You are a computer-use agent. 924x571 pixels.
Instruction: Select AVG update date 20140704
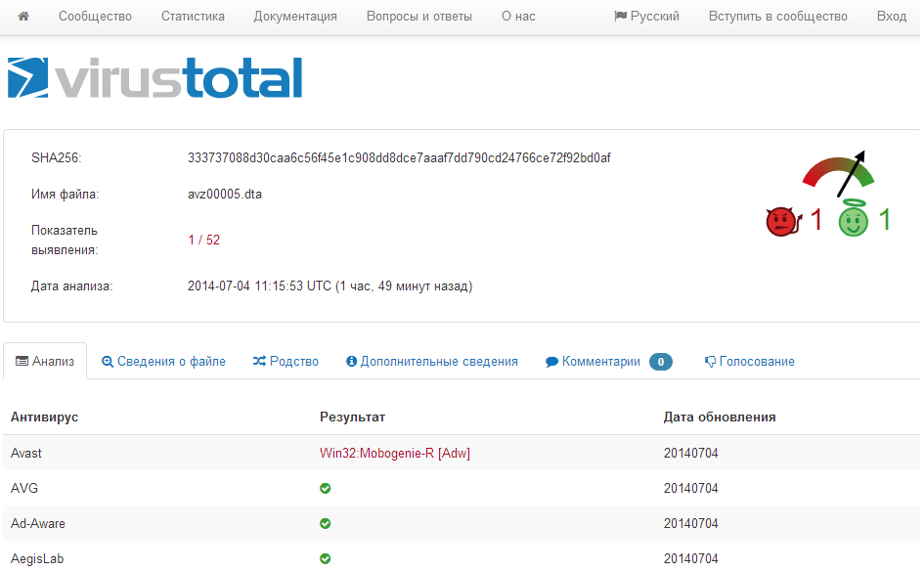click(x=690, y=488)
